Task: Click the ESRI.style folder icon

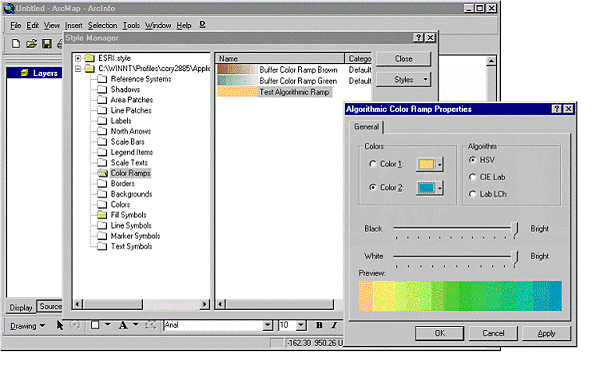Action: click(x=90, y=58)
